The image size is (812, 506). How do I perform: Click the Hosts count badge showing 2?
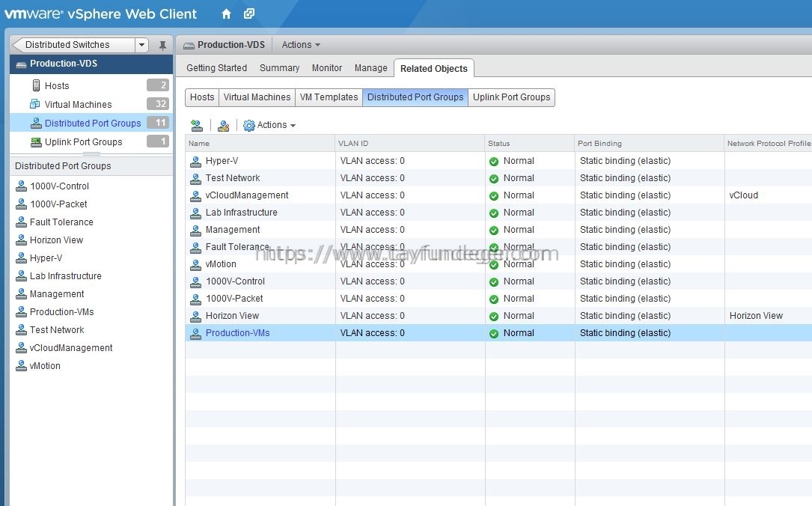click(158, 85)
